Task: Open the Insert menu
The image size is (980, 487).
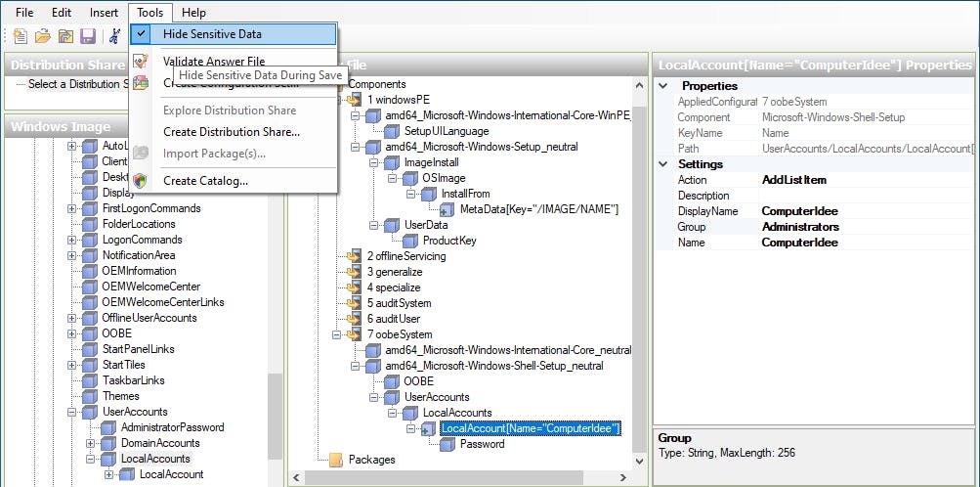Action: 104,13
